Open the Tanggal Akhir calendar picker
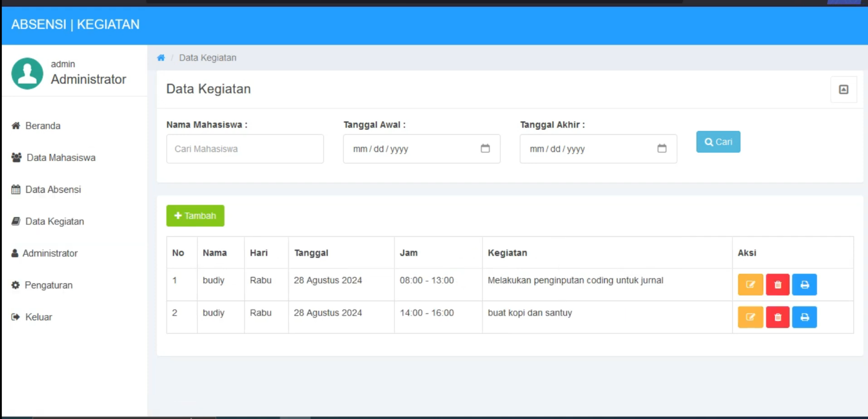868x419 pixels. (x=662, y=149)
